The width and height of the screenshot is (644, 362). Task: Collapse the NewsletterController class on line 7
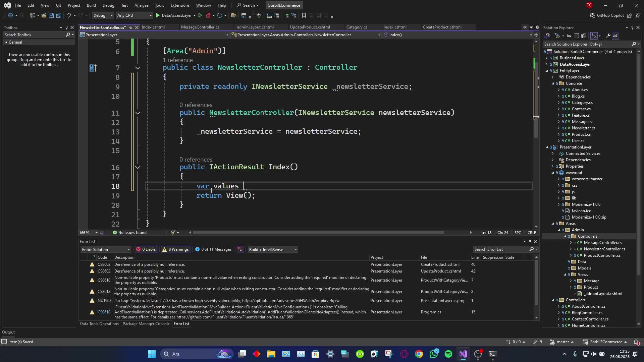click(x=138, y=68)
